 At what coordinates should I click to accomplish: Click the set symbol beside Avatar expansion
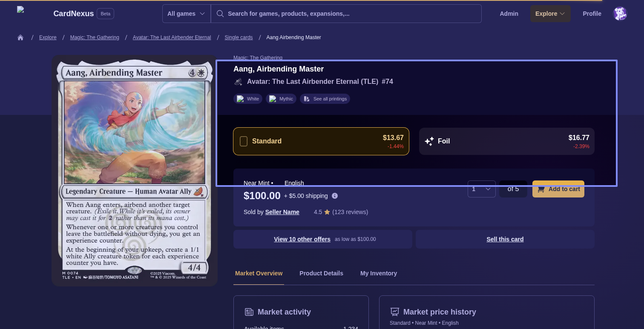pyautogui.click(x=238, y=82)
